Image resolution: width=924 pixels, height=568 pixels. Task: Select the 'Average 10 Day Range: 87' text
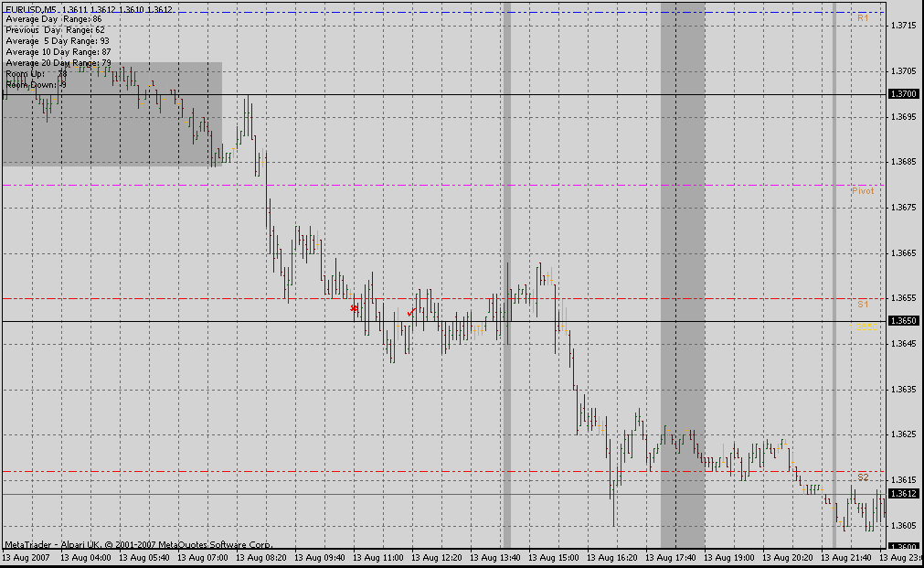pos(58,52)
